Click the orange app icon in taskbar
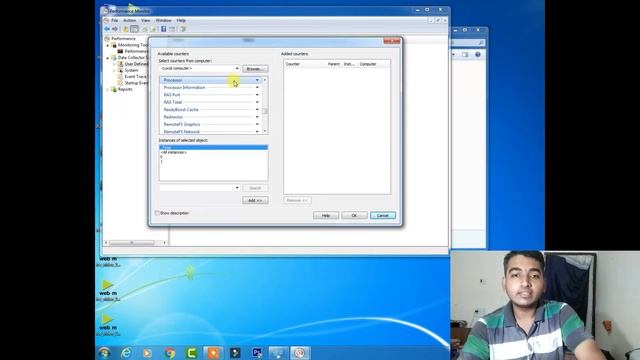Screen dimensions: 640x360 click(x=213, y=353)
